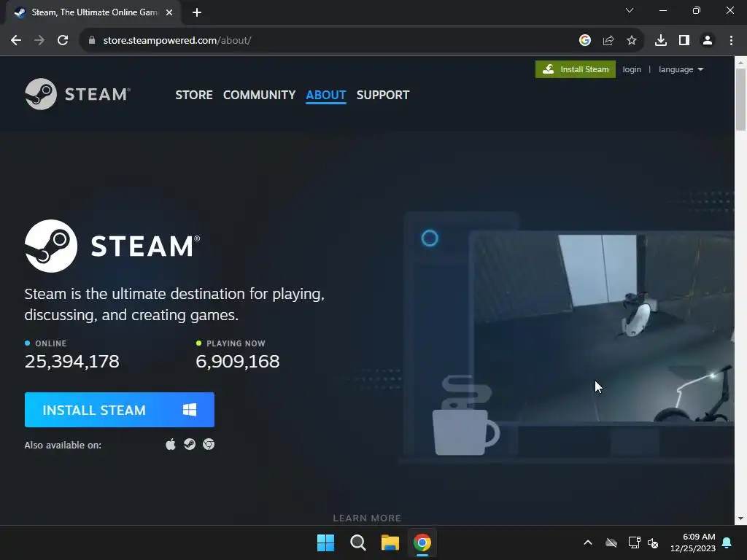Image resolution: width=747 pixels, height=560 pixels.
Task: Click the ONLINE label
Action: click(51, 343)
